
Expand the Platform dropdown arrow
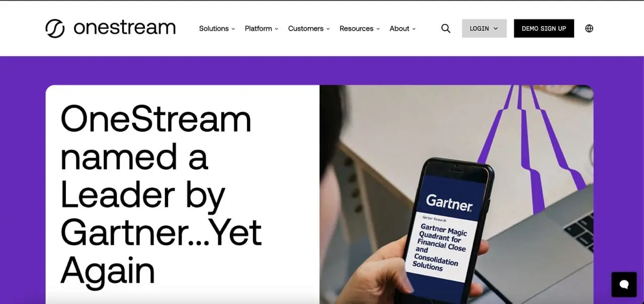click(276, 29)
